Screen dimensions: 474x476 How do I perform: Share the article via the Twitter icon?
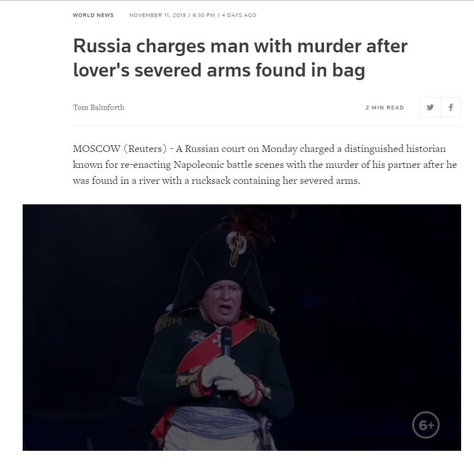click(x=430, y=107)
